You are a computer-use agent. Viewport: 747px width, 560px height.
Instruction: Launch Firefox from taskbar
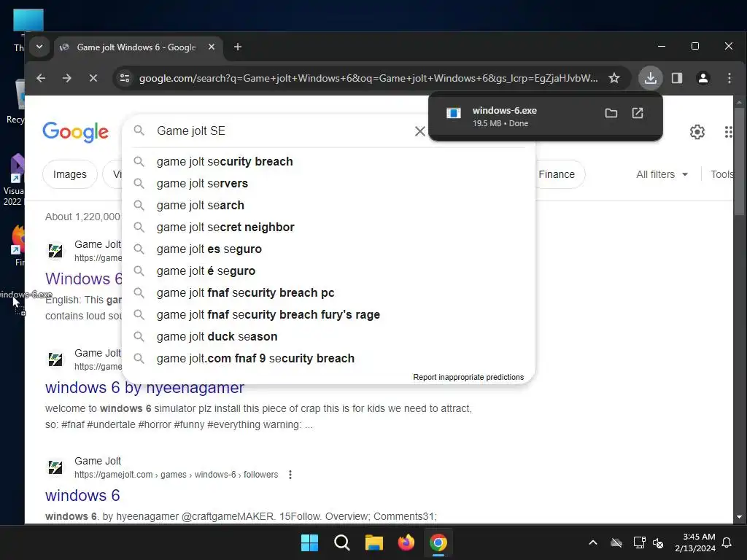pos(406,542)
